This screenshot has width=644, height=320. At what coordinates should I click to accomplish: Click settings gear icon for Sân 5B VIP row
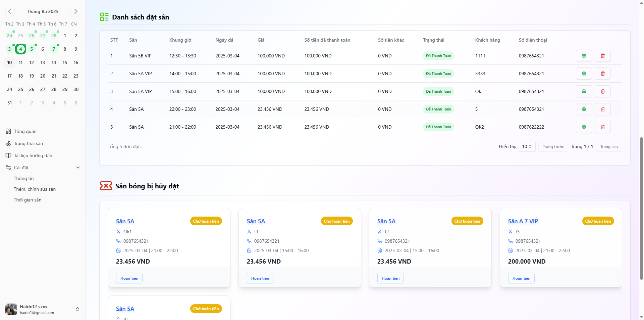click(x=584, y=56)
